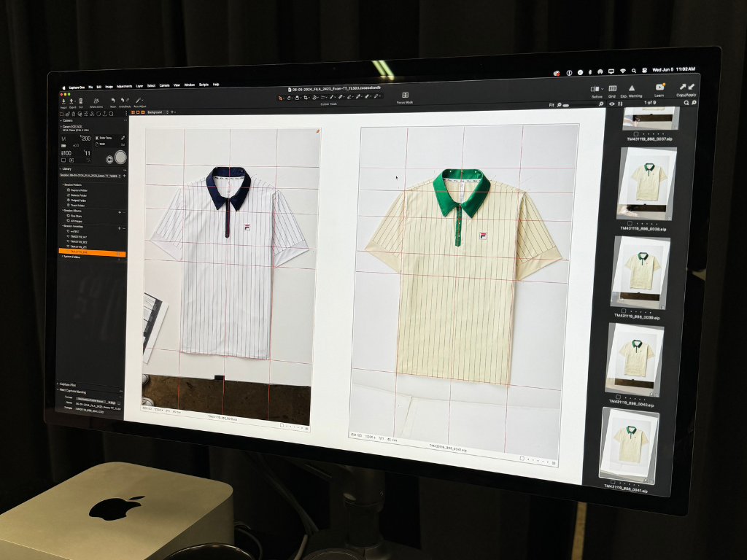This screenshot has width=747, height=560.
Task: Open the Layer menu
Action: pyautogui.click(x=139, y=86)
